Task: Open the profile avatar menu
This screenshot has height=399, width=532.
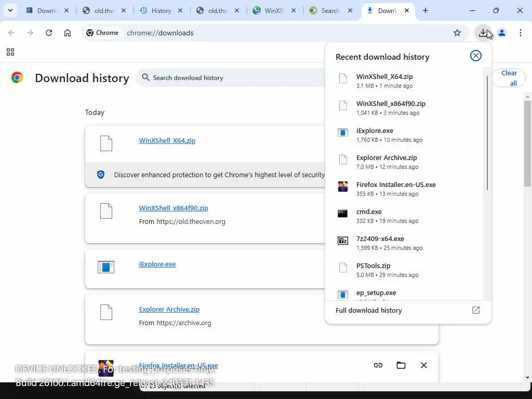Action: click(x=502, y=33)
